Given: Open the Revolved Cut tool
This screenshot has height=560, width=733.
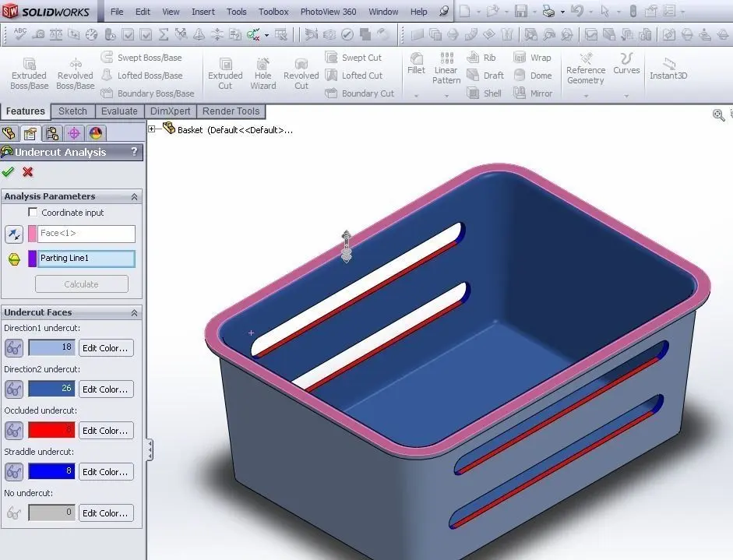Looking at the screenshot, I should (301, 73).
